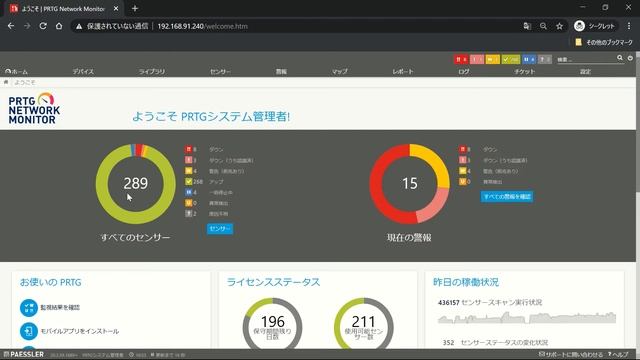
Task: Click the green Up status badge in header
Action: point(511,60)
